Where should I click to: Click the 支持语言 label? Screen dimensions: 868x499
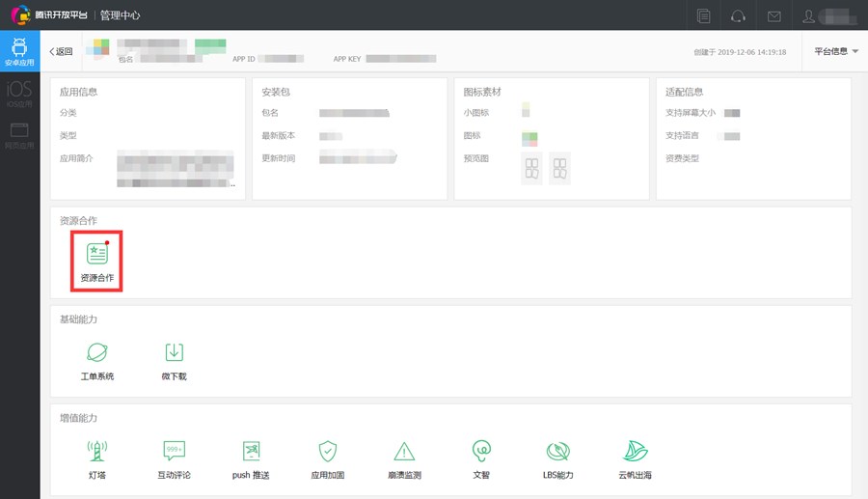pos(682,136)
